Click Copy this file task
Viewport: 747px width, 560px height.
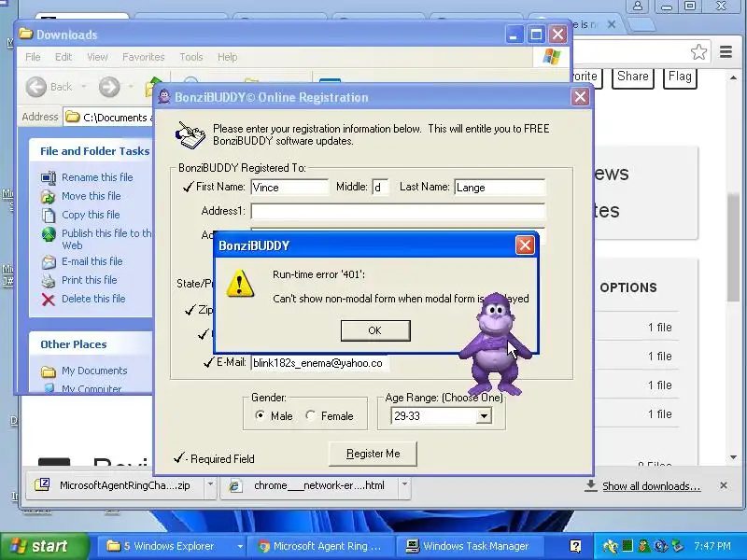[x=91, y=215]
